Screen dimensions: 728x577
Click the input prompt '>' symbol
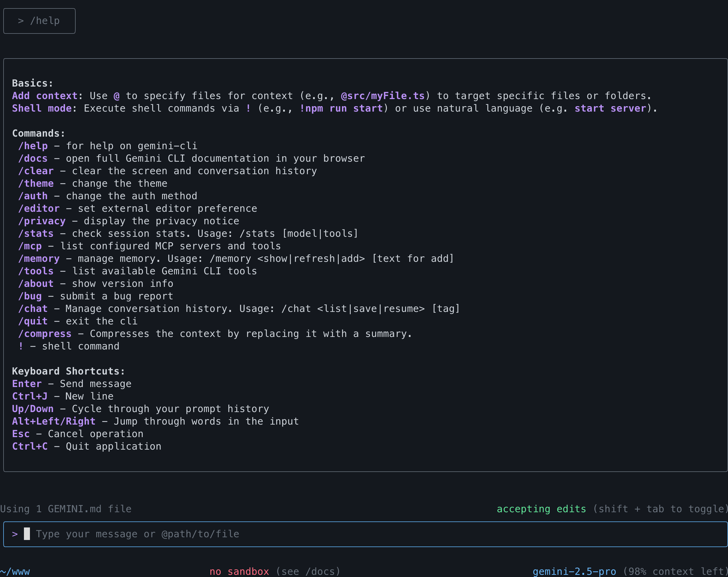pos(15,534)
